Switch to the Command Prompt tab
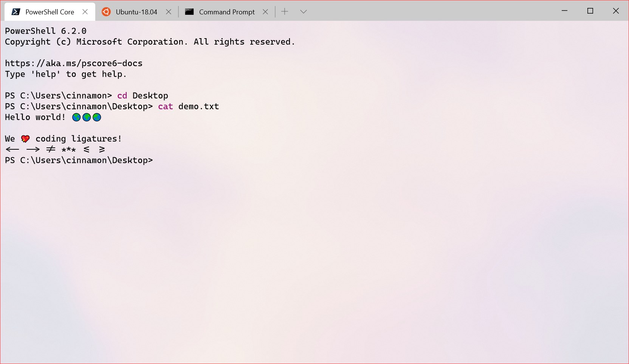The image size is (629, 364). coord(226,11)
